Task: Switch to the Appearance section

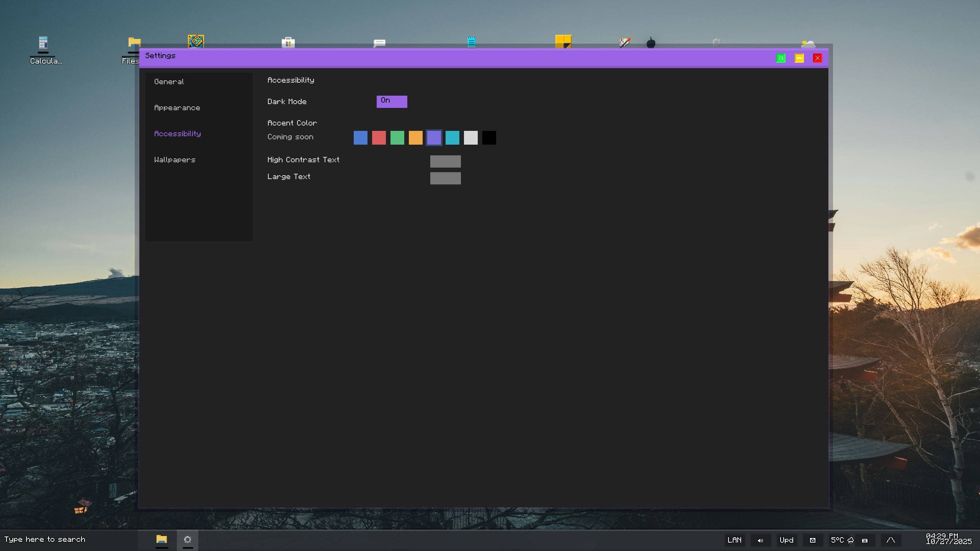Action: point(177,108)
